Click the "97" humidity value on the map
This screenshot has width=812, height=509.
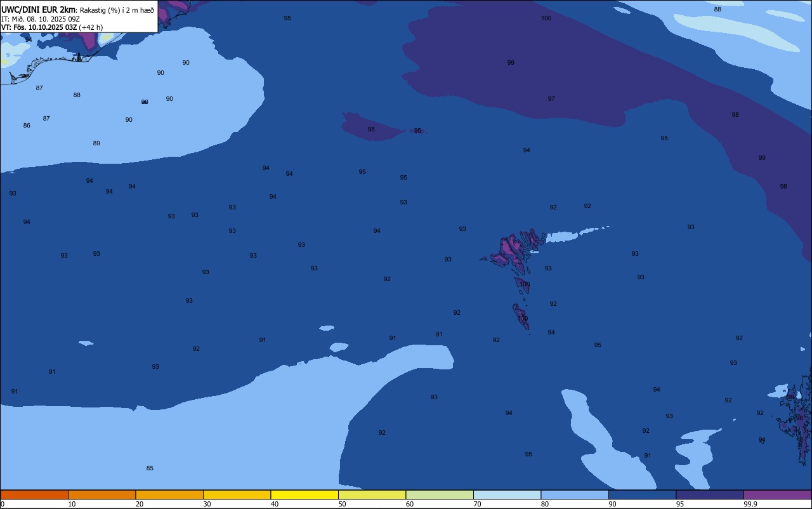point(551,99)
